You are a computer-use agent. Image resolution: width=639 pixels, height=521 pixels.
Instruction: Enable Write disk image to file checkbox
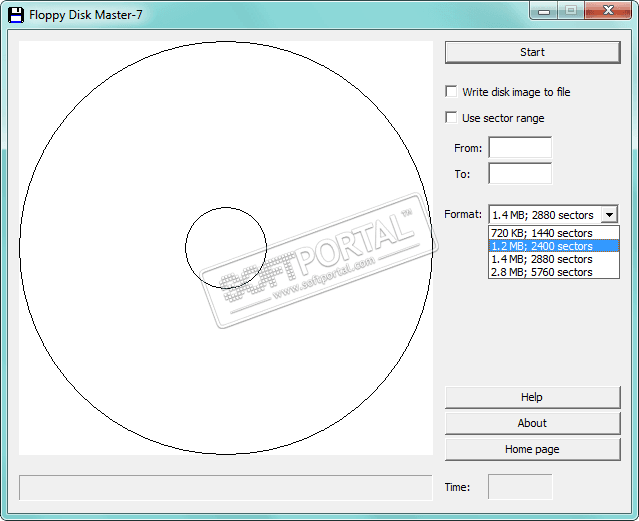pyautogui.click(x=451, y=91)
